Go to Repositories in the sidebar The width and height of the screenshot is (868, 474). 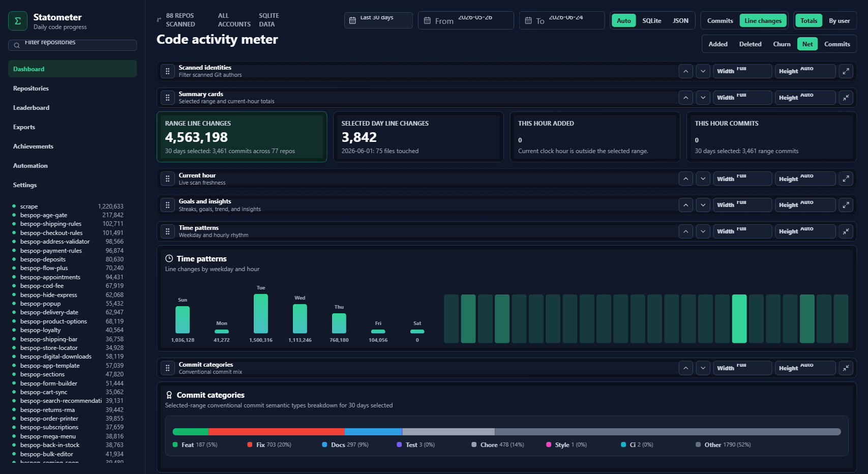pyautogui.click(x=72, y=88)
